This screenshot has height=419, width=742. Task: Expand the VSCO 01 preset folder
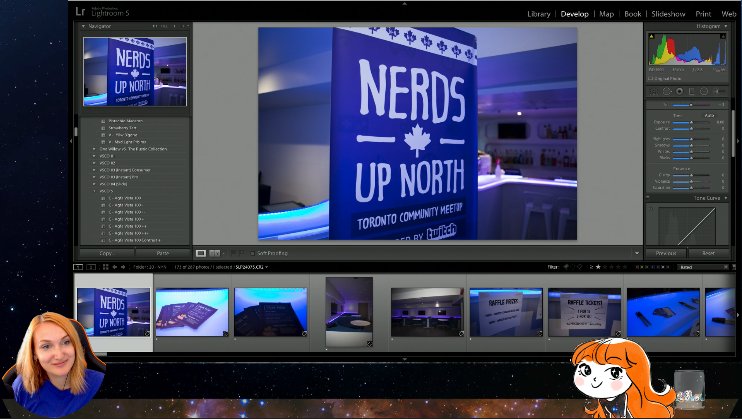pos(94,156)
